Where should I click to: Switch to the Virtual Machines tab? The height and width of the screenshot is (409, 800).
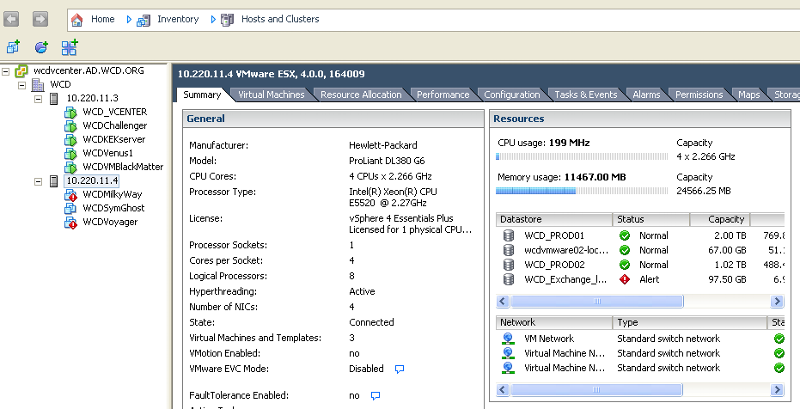271,95
